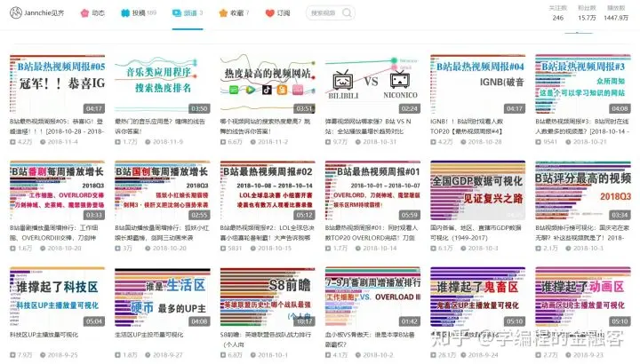Open the B站番剧每周播放增长 thumbnail
This screenshot has width=640, height=364.
58,191
